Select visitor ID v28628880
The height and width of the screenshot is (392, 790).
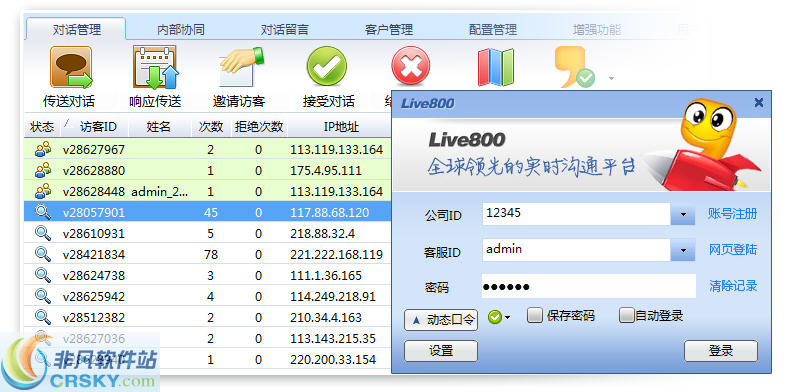tap(94, 171)
